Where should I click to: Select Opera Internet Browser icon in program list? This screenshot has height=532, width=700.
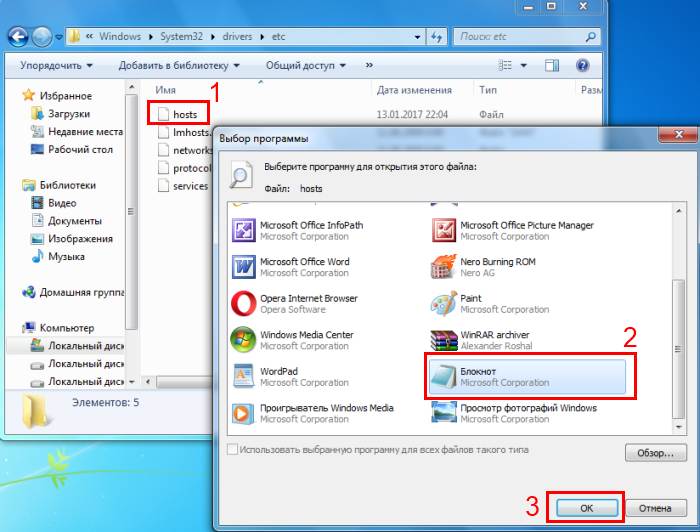243,304
